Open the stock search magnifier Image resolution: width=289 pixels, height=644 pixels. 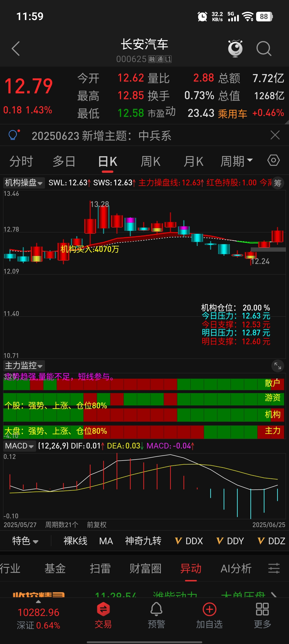264,48
